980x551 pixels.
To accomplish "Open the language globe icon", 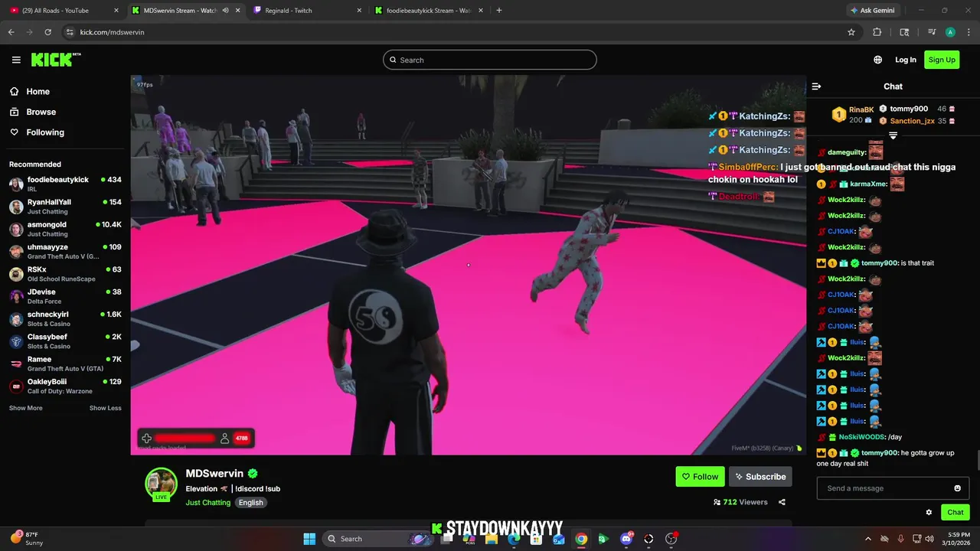I will (877, 60).
